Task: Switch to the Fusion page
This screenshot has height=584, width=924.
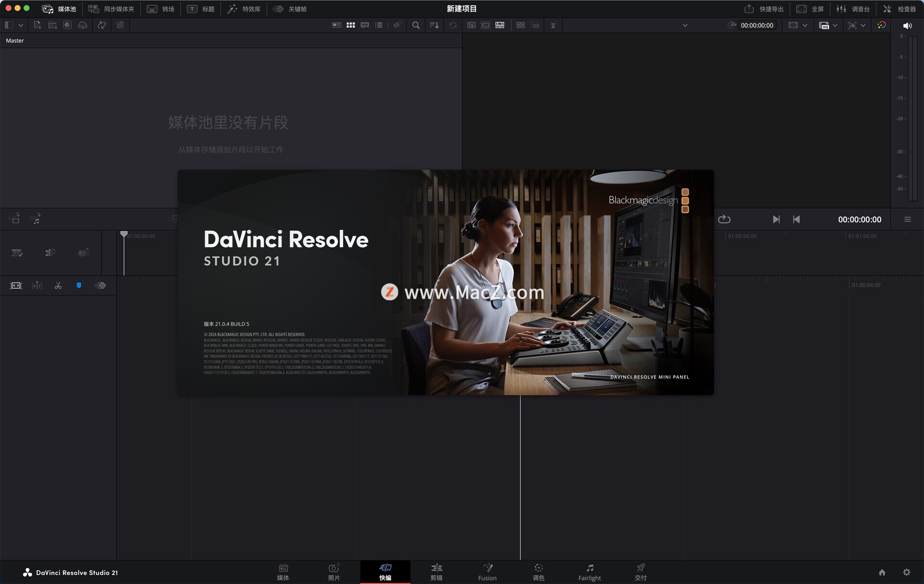Action: [x=488, y=572]
